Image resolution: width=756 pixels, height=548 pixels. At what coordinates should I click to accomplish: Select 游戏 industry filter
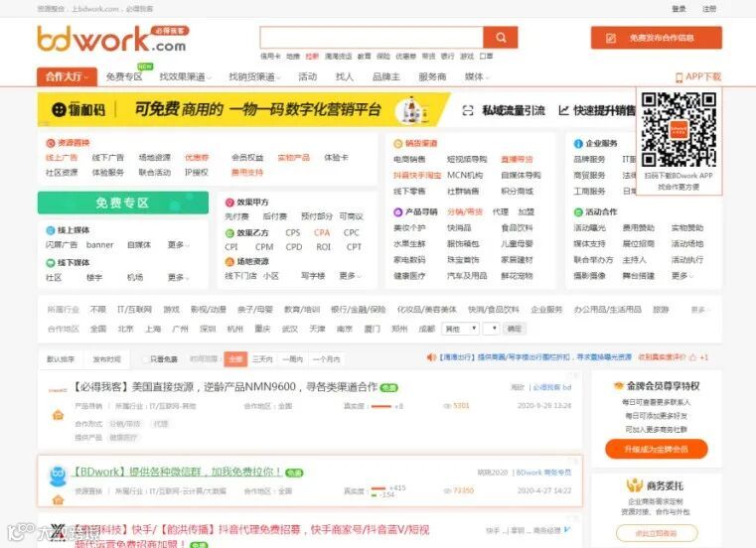click(171, 310)
